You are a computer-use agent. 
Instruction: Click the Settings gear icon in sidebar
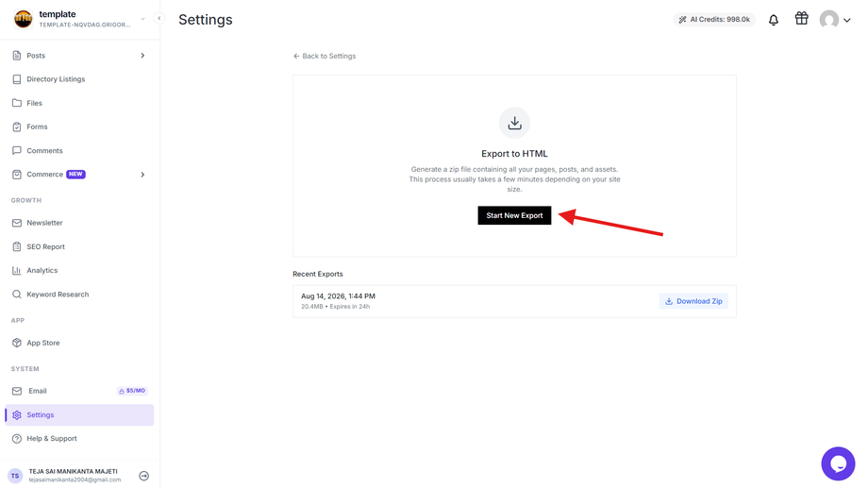pos(17,415)
